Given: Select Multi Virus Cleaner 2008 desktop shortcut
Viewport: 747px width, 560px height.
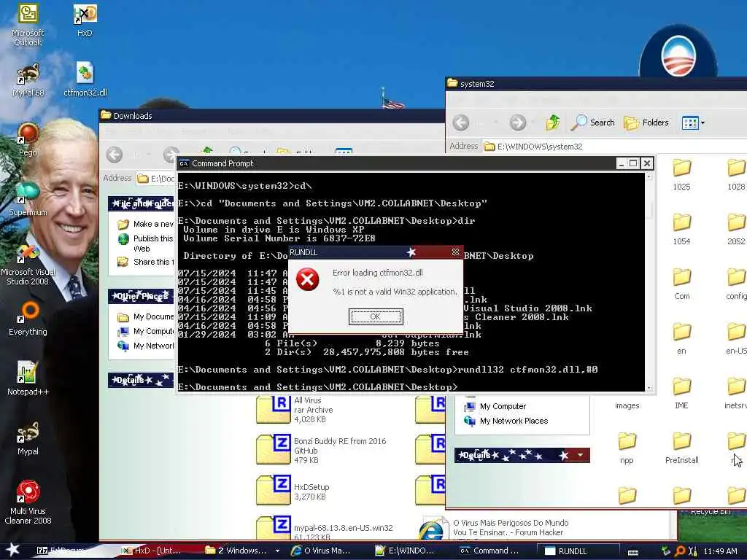Looking at the screenshot, I should tap(28, 502).
